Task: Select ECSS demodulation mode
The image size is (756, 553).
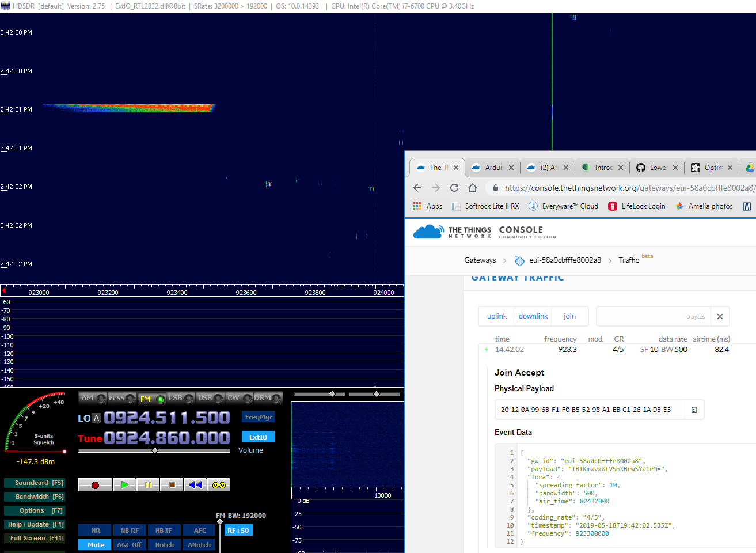Action: 122,398
